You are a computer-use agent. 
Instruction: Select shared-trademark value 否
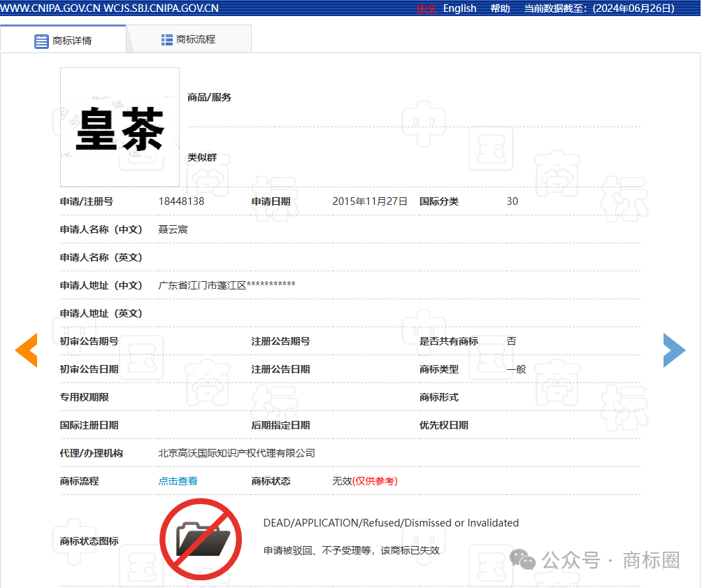tap(511, 341)
